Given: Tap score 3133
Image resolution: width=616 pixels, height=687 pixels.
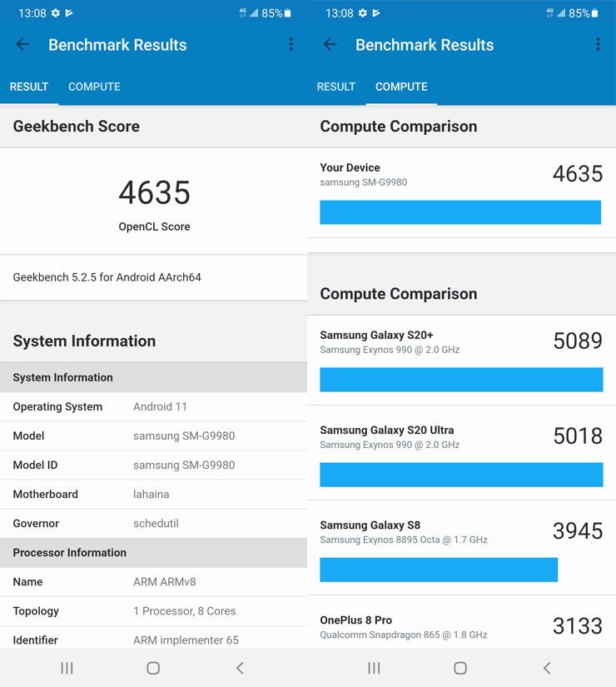Looking at the screenshot, I should [578, 626].
